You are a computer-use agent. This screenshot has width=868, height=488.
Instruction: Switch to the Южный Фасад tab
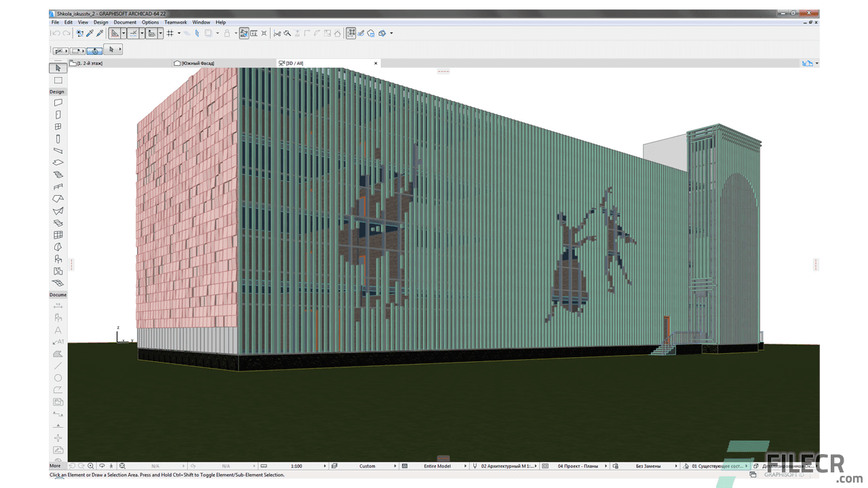(x=197, y=63)
